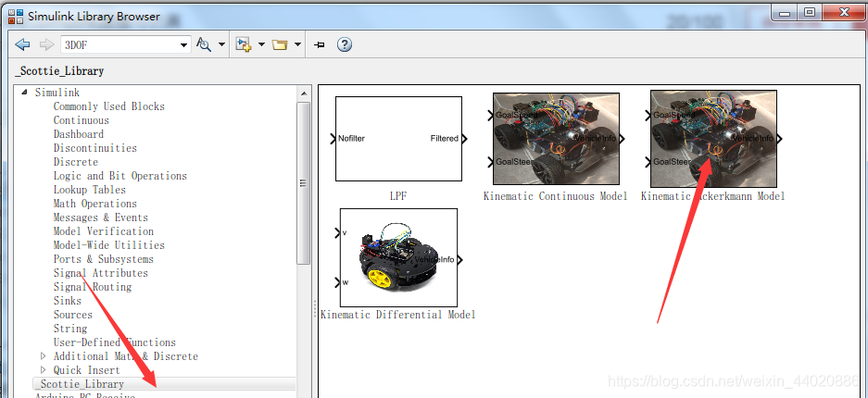Viewport: 868px width, 398px height.
Task: Click the new model icon
Action: pos(244,44)
